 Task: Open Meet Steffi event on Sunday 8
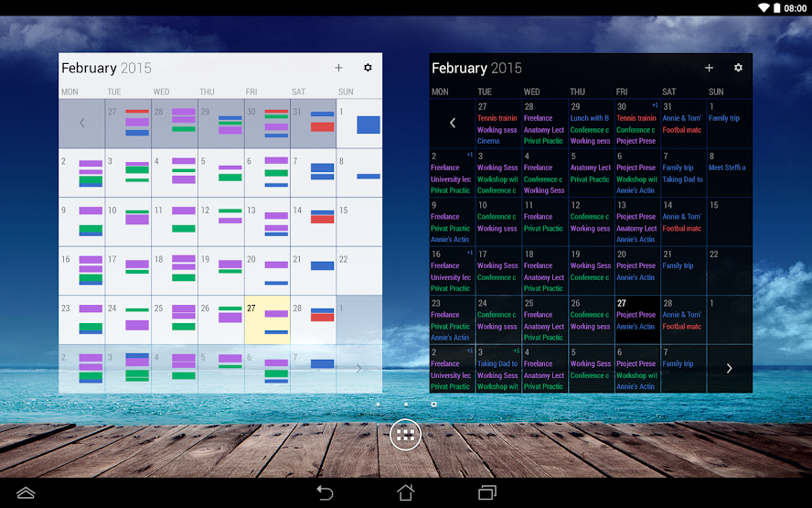coord(727,168)
